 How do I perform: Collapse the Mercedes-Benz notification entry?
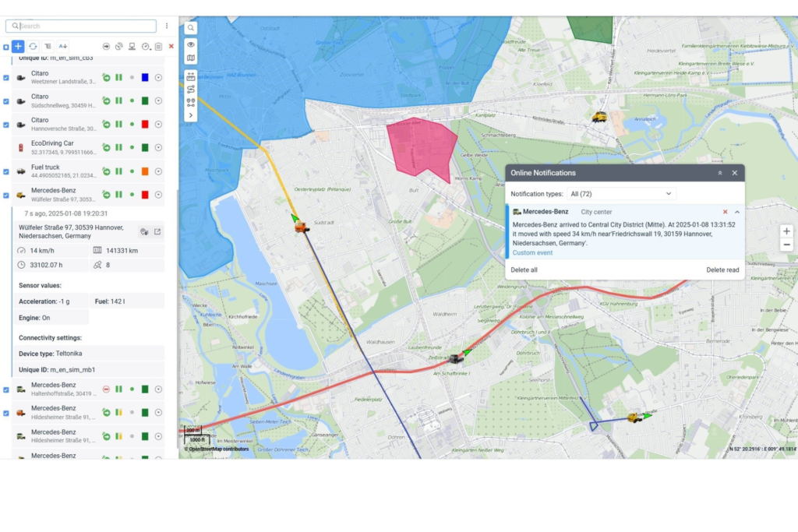tap(737, 212)
